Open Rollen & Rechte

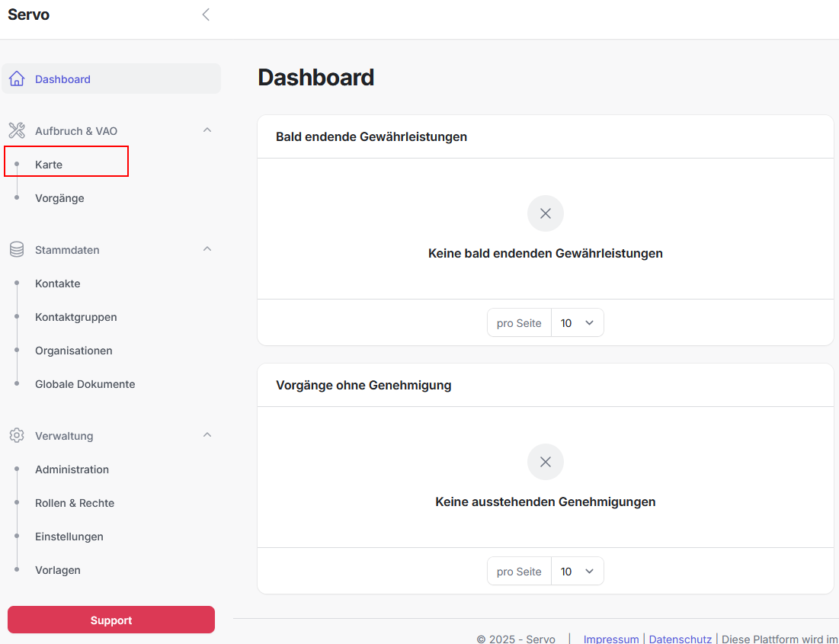(74, 502)
